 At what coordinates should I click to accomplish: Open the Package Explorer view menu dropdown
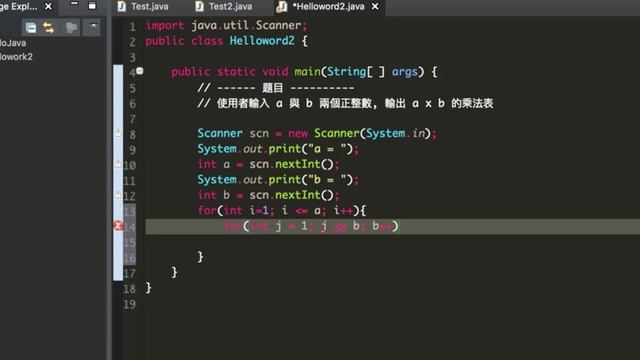pyautogui.click(x=93, y=26)
